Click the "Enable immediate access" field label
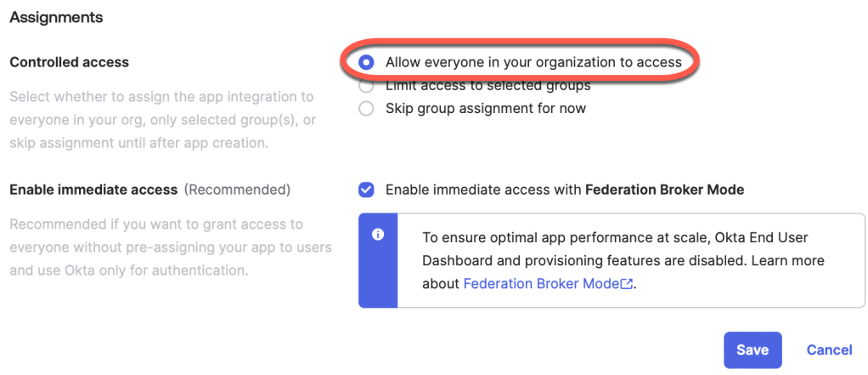 (x=93, y=190)
